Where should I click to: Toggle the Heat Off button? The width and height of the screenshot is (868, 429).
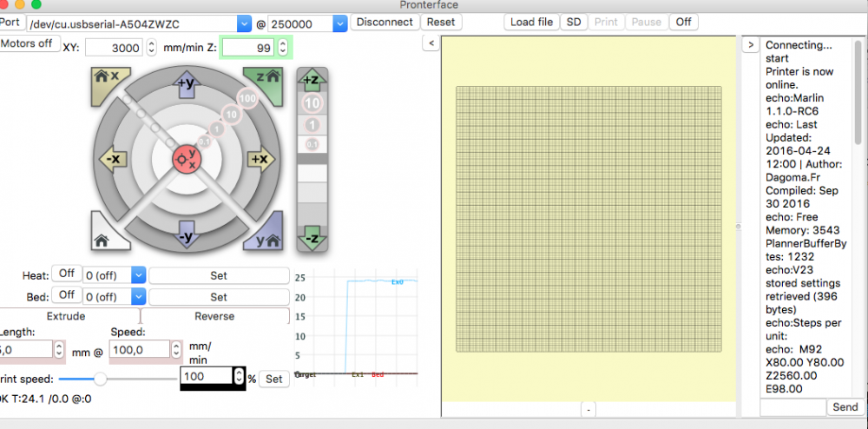click(66, 274)
